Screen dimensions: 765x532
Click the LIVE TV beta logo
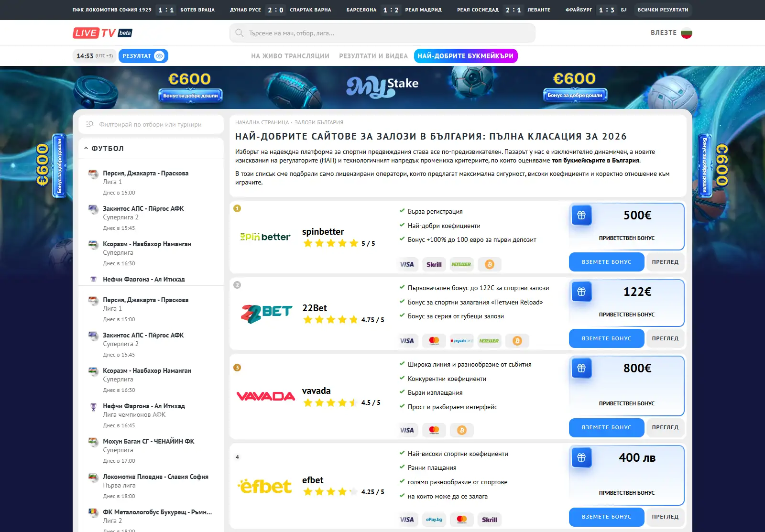102,33
